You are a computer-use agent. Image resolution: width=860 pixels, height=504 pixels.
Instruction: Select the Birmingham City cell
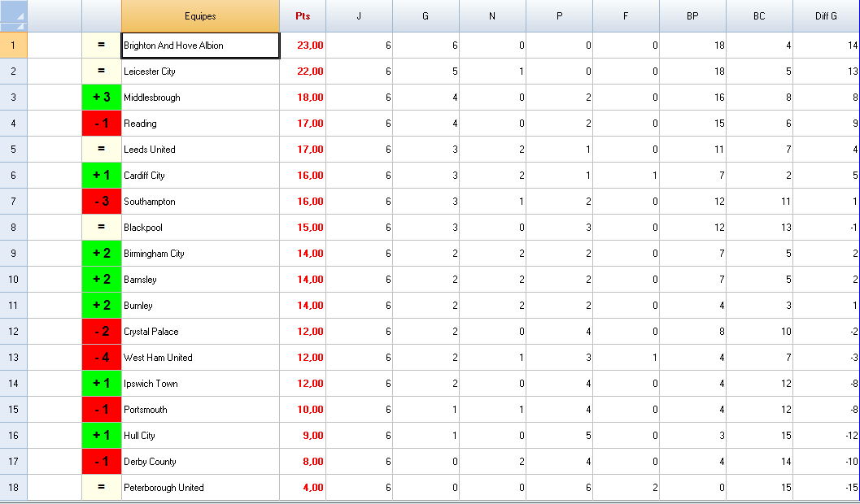(x=200, y=254)
